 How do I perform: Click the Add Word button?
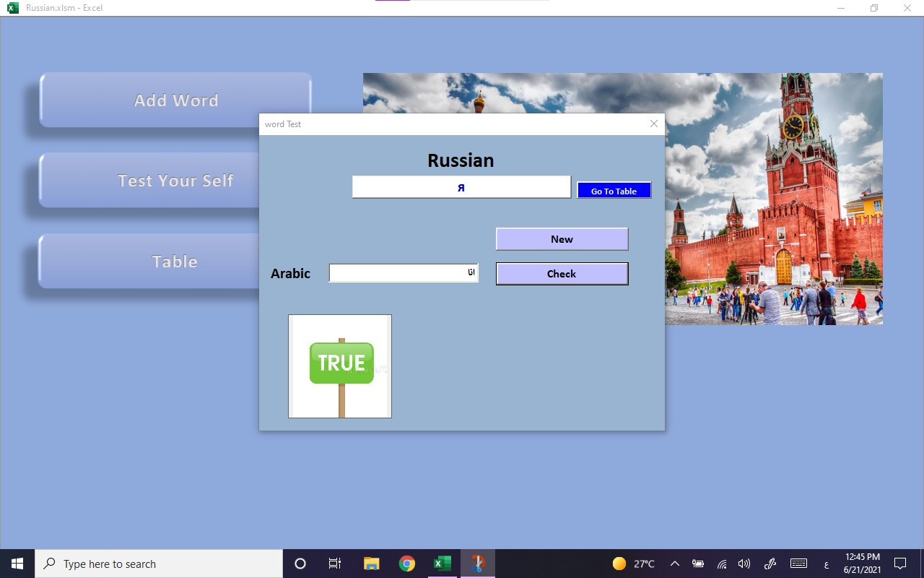(x=175, y=100)
